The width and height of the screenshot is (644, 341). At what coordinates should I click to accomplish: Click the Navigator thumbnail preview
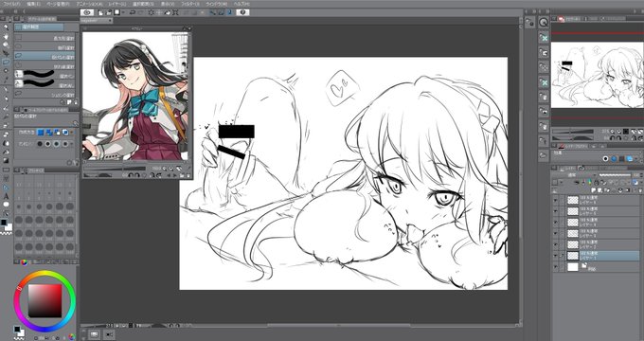598,75
